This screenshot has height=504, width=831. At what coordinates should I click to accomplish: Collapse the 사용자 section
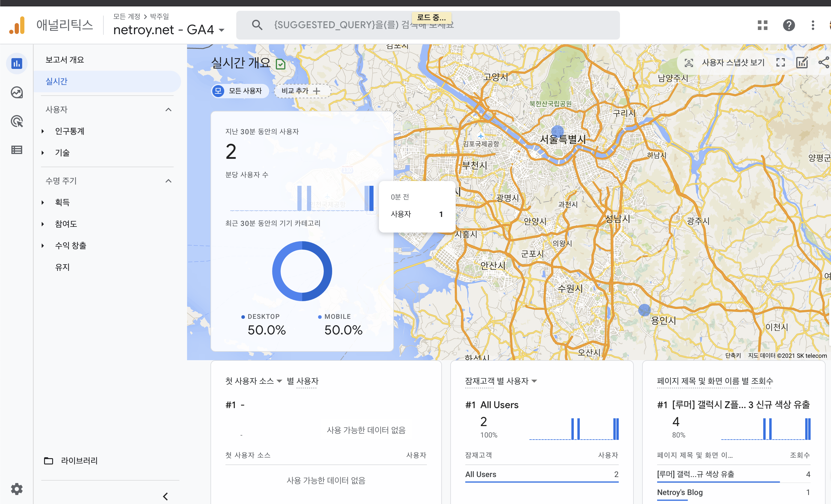[x=168, y=110]
